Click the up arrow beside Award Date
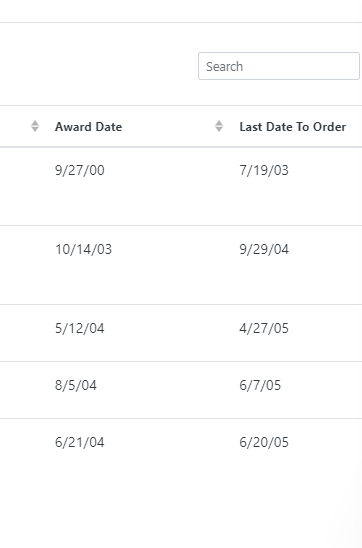 point(35,123)
